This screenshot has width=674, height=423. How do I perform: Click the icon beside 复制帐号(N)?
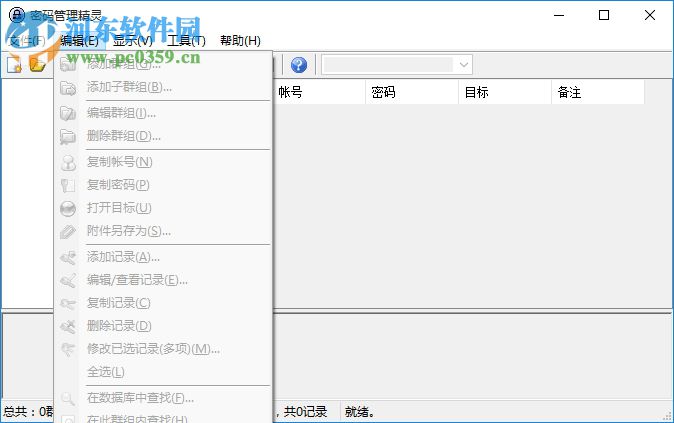(x=68, y=162)
